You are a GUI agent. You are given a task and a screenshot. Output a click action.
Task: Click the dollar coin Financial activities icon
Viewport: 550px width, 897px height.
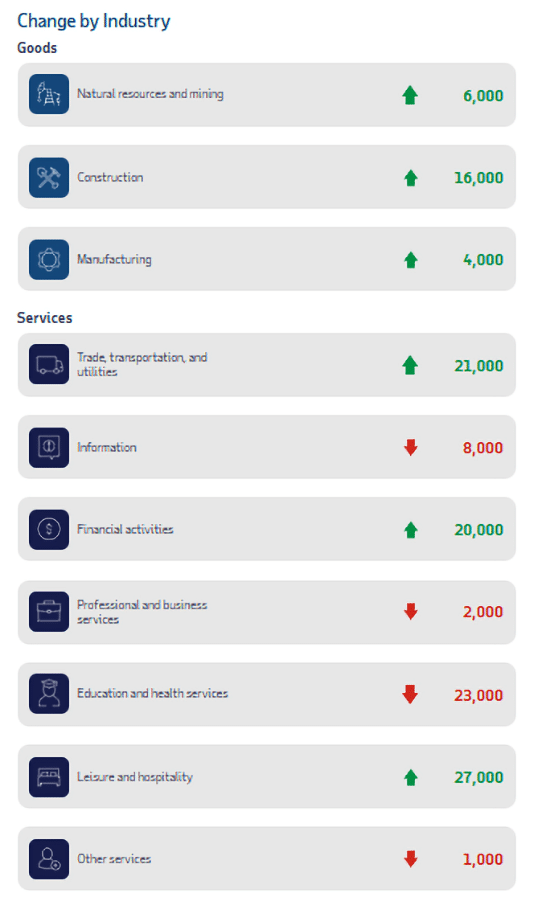(x=49, y=529)
